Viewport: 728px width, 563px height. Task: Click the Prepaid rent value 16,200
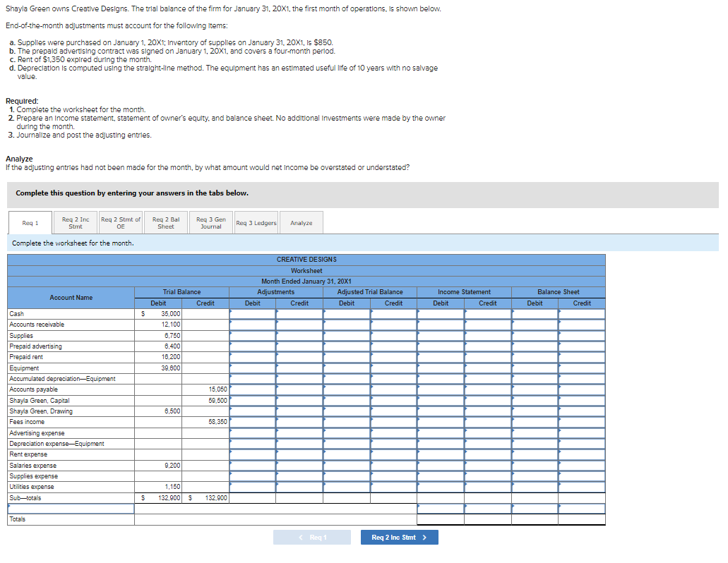170,357
